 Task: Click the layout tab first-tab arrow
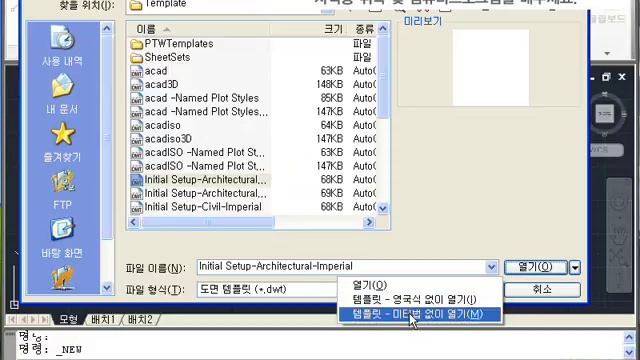click(12, 319)
